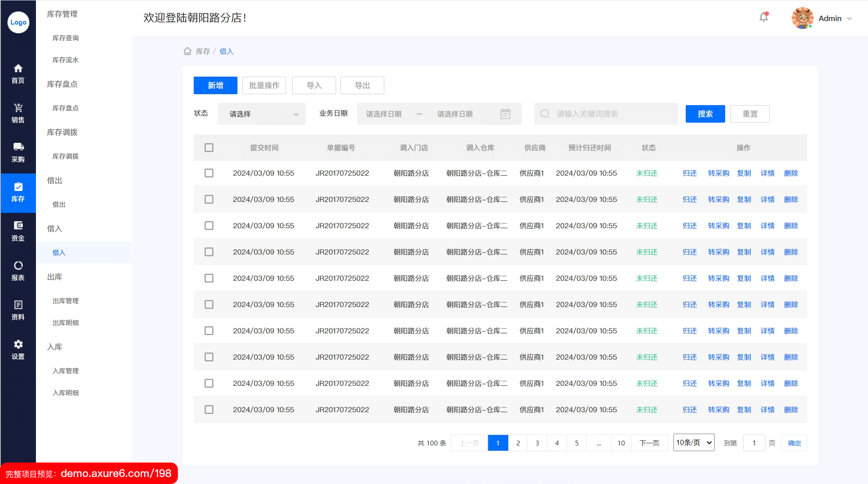Open 出库管理 in the sidebar
Image resolution: width=868 pixels, height=484 pixels.
click(66, 301)
